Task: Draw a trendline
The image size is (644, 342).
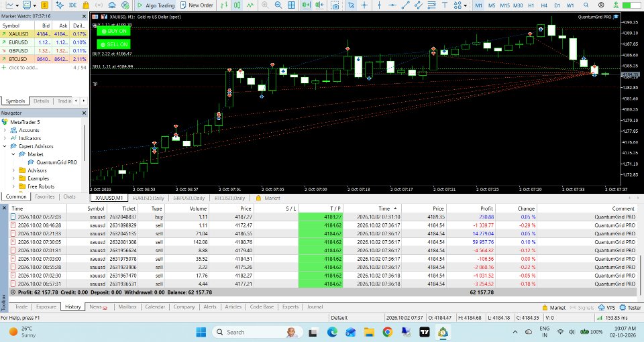Action: click(x=405, y=5)
